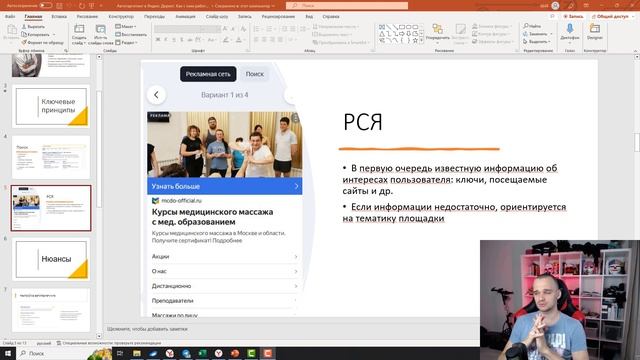Click the Узнать больше blue banner

[x=224, y=186]
